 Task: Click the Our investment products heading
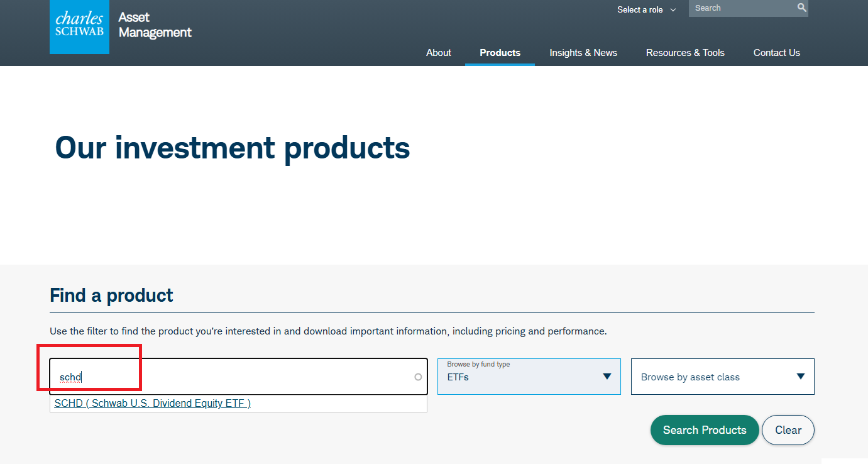[233, 148]
